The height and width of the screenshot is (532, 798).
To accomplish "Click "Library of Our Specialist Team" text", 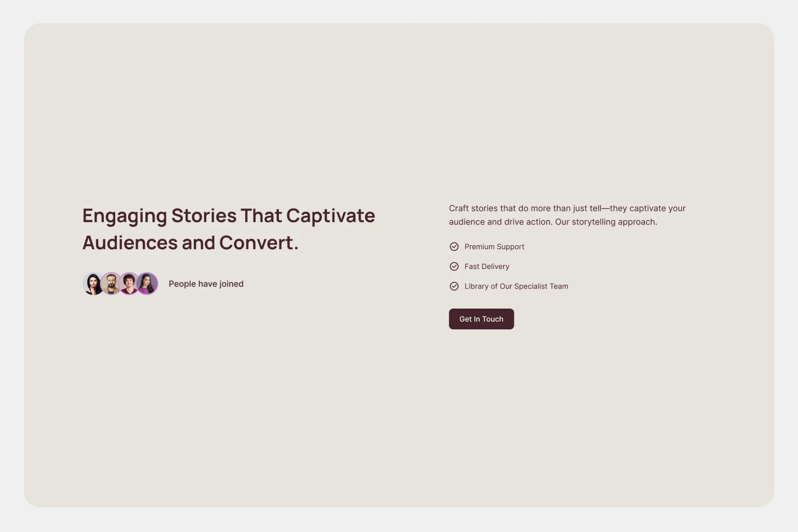I will tap(516, 286).
